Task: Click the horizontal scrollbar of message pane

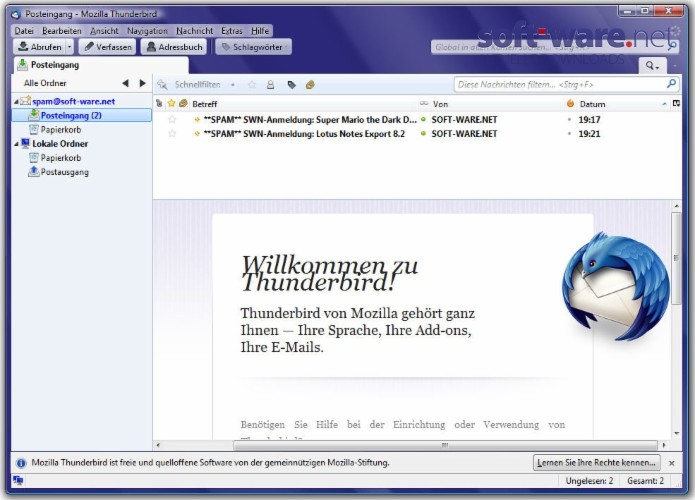Action: [445, 445]
